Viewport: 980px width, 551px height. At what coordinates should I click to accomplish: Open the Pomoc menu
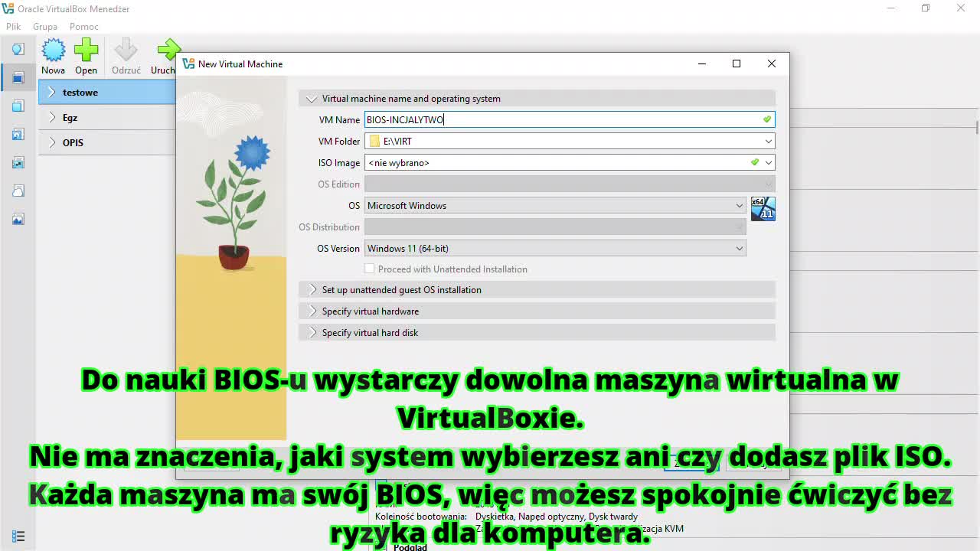coord(83,26)
